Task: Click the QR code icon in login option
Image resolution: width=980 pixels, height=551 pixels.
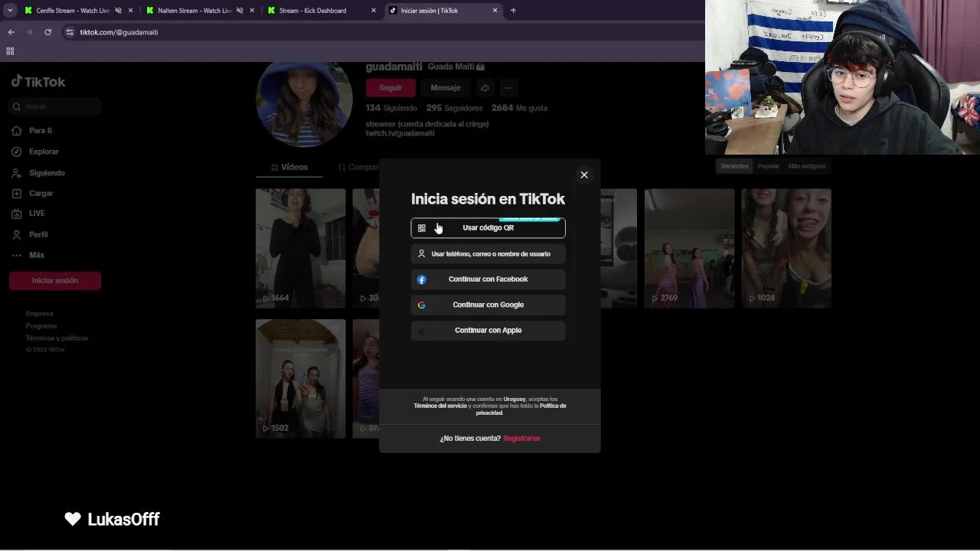Action: 422,228
